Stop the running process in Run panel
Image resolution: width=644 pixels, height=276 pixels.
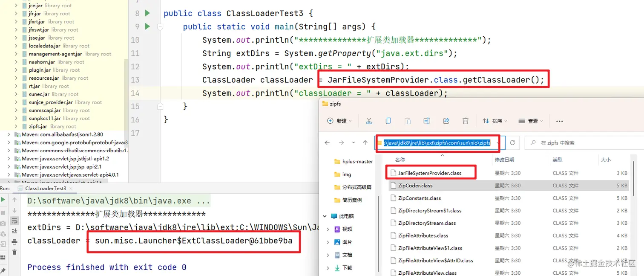3,212
